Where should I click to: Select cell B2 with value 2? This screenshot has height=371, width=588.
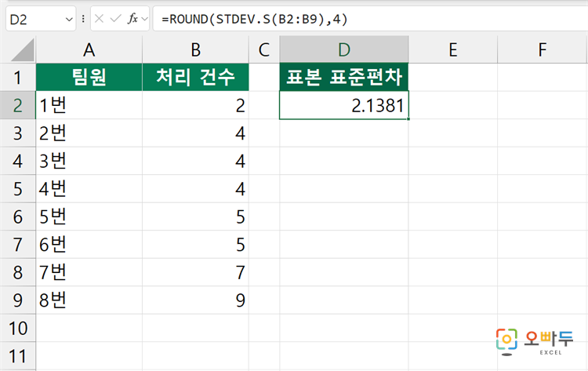pos(195,105)
